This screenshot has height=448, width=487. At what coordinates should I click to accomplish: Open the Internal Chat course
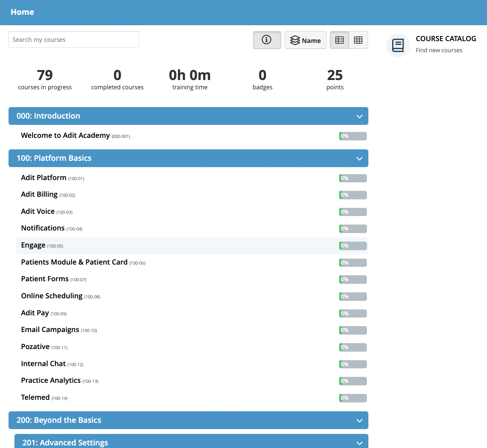[x=43, y=364]
